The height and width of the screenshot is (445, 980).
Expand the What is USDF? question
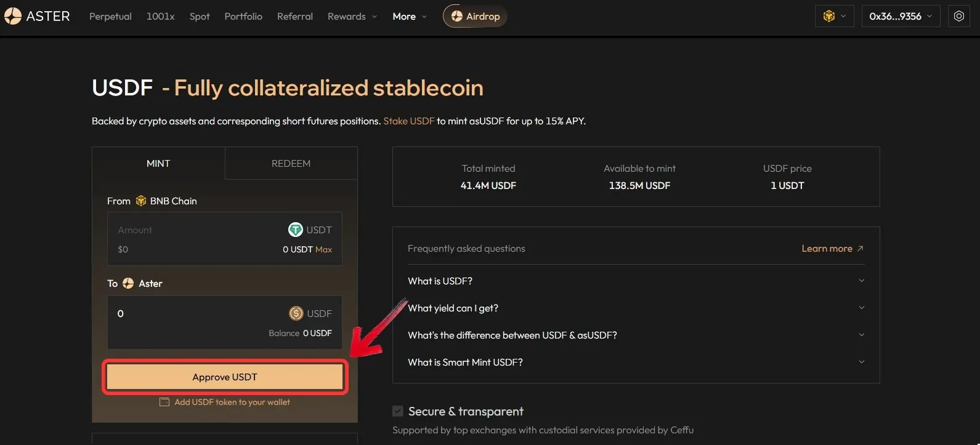(636, 281)
